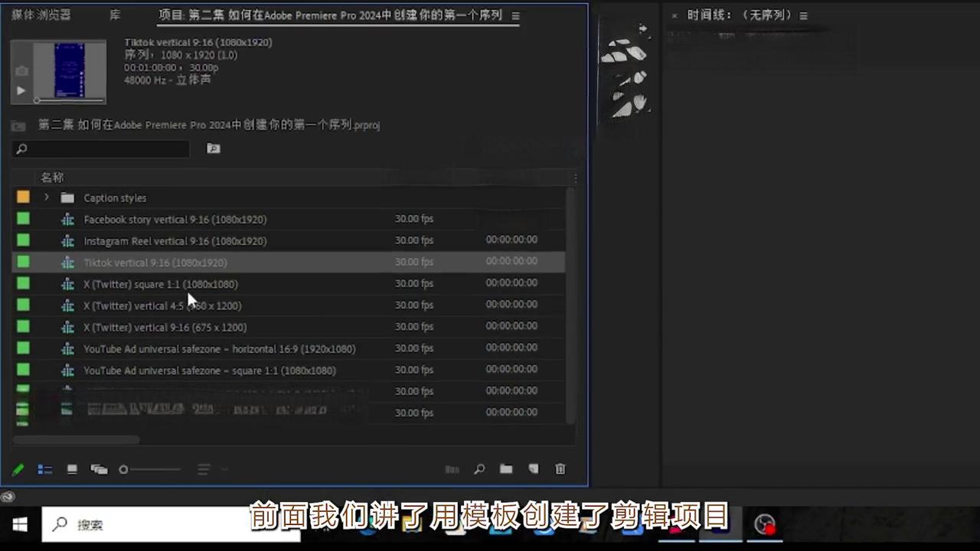Image resolution: width=980 pixels, height=551 pixels.
Task: Click 00:00:00:00 in the Instagram Reel row
Action: (511, 240)
